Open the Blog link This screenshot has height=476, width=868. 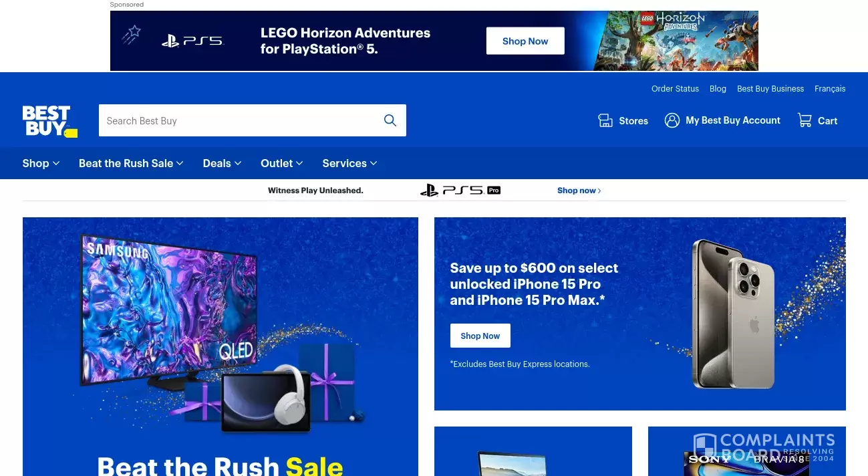click(718, 89)
